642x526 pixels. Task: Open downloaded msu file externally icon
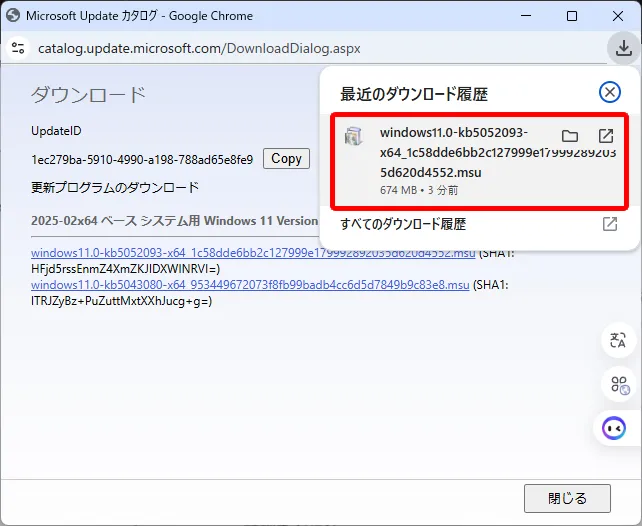pos(606,136)
